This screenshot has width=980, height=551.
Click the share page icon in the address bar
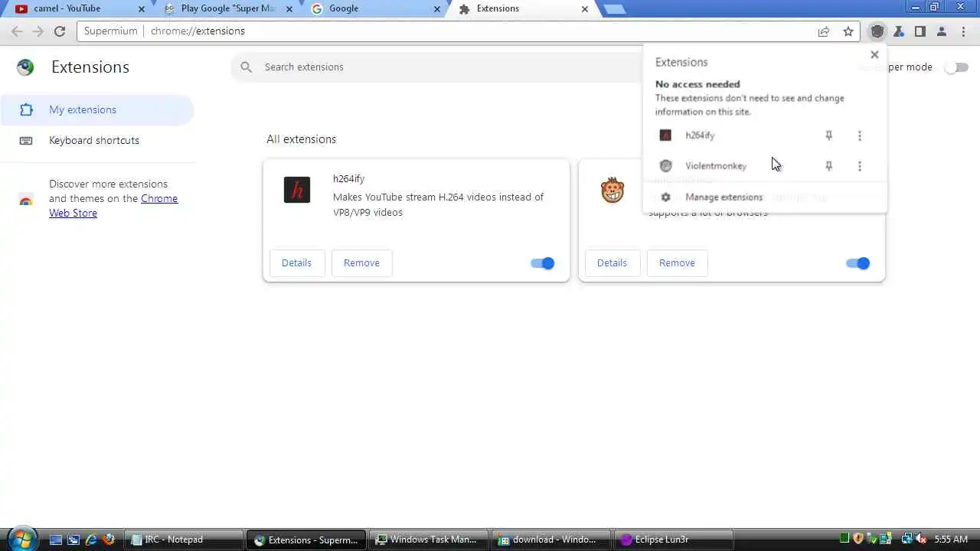[x=824, y=31]
